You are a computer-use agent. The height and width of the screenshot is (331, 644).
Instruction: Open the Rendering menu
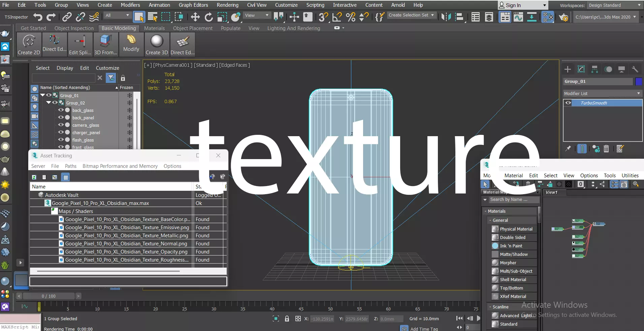pyautogui.click(x=227, y=5)
